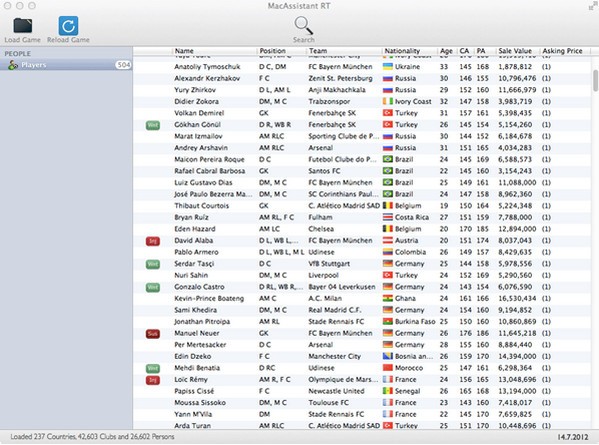Click Burkina Faso flag in Pitroipa row
Screen dimensions: 599x445
(388, 321)
